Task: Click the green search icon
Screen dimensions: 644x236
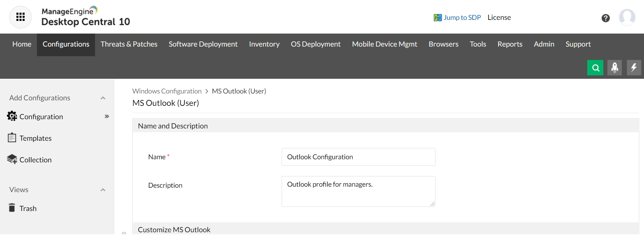Action: click(x=595, y=67)
